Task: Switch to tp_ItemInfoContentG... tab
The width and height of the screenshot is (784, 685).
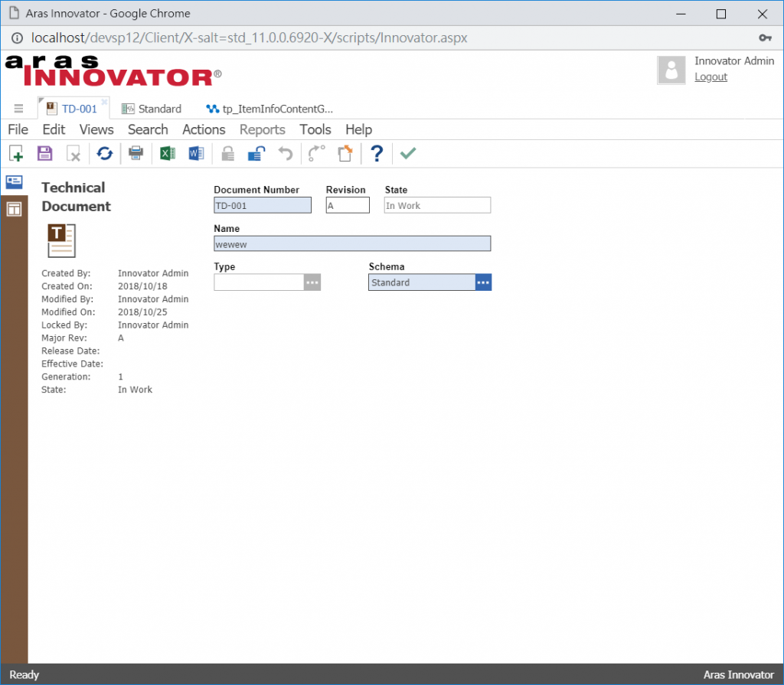Action: pos(270,109)
